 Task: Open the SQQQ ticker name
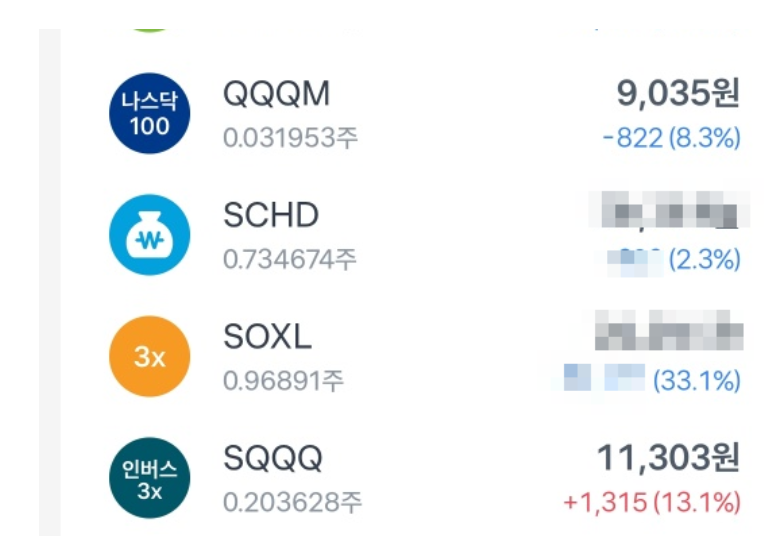[273, 458]
